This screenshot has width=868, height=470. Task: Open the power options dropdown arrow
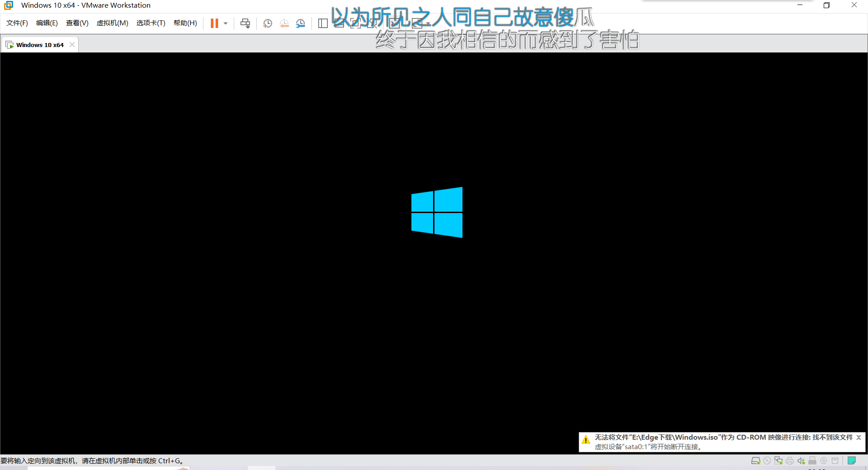[226, 23]
